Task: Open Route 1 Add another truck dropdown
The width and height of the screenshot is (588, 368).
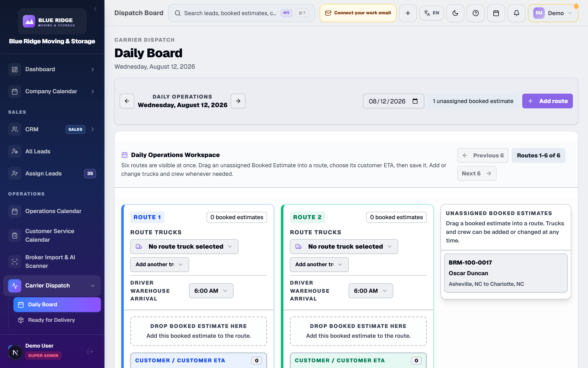Action: [x=159, y=265]
